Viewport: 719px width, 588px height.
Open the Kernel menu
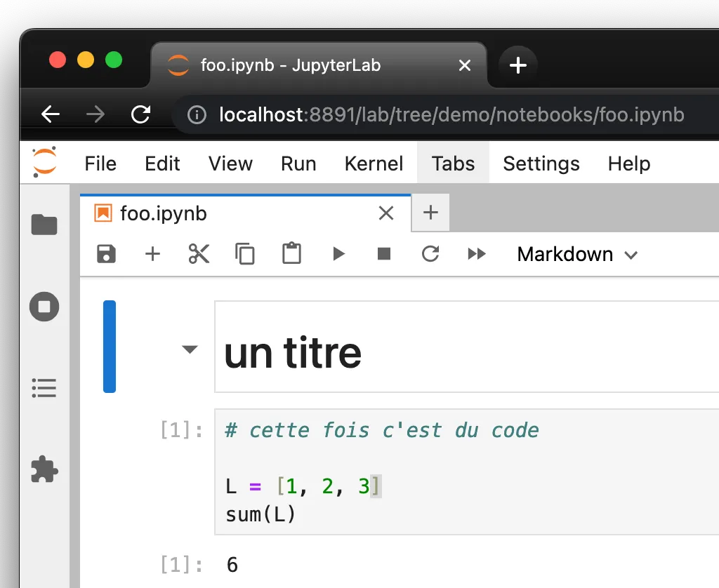click(374, 164)
